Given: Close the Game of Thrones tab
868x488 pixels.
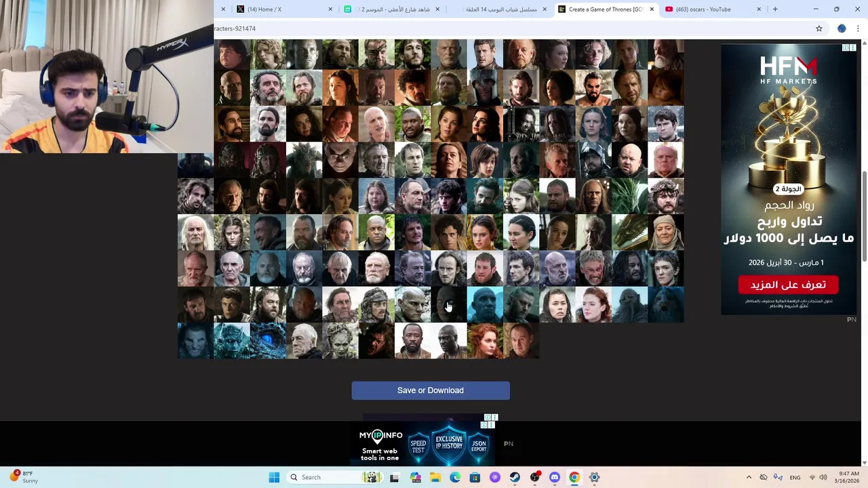Looking at the screenshot, I should point(652,9).
